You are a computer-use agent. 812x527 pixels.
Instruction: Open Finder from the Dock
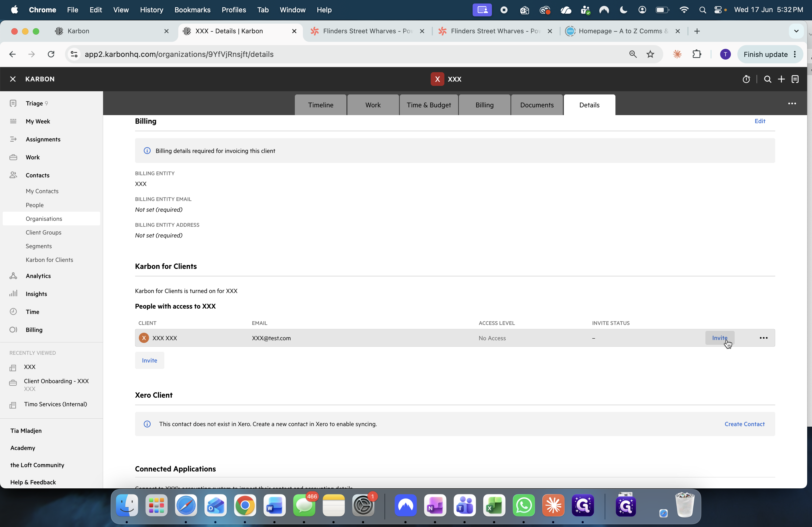pos(127,506)
